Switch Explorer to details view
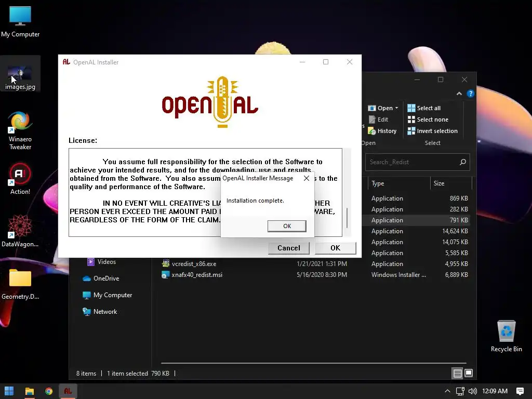The height and width of the screenshot is (399, 532). [x=457, y=373]
